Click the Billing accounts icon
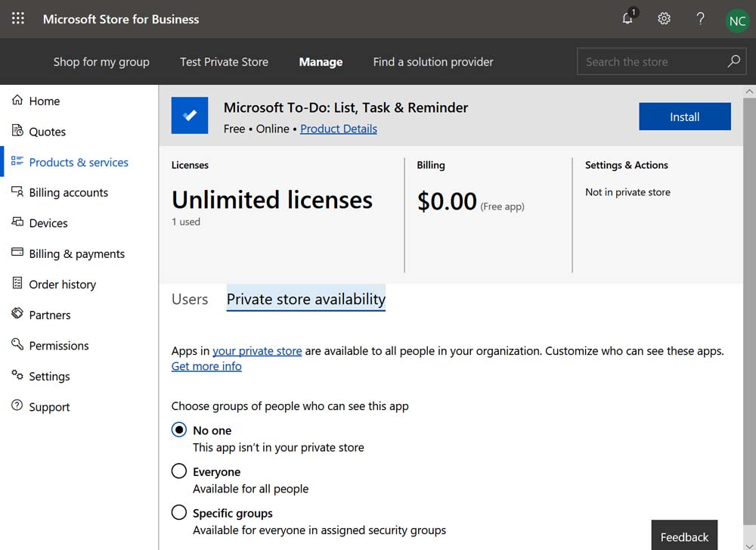This screenshot has width=756, height=550. (17, 191)
